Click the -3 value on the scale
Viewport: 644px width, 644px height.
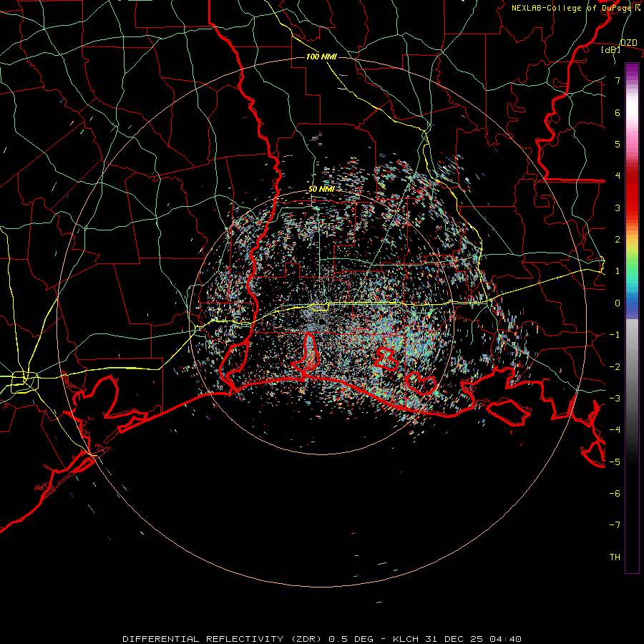[x=615, y=399]
